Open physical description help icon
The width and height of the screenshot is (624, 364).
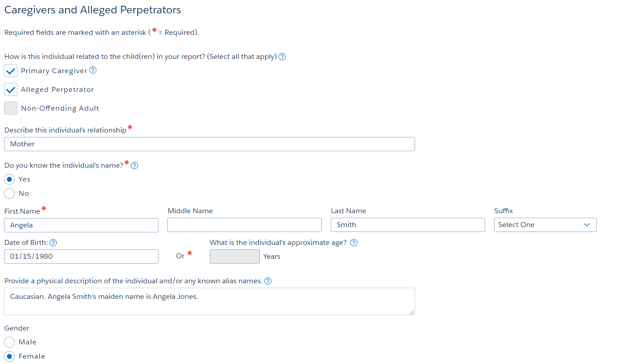[x=268, y=281]
